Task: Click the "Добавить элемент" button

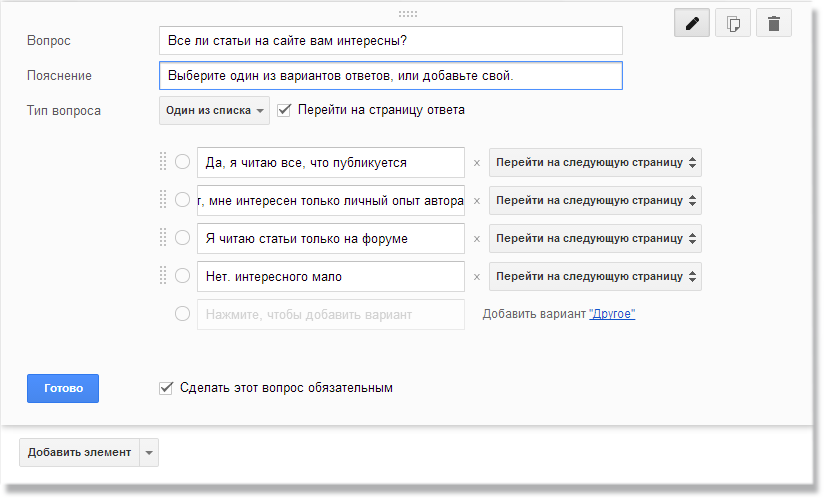Action: pos(79,452)
